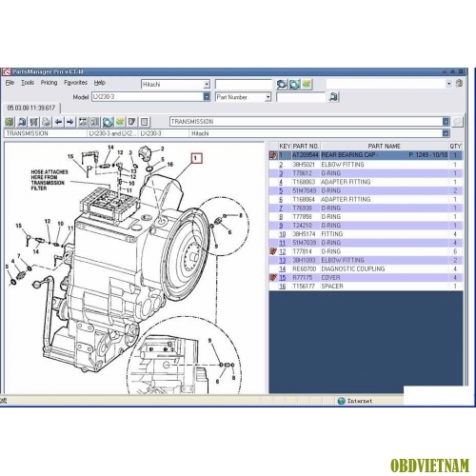Click the PART NAME column header
476x476 pixels.
click(384, 147)
